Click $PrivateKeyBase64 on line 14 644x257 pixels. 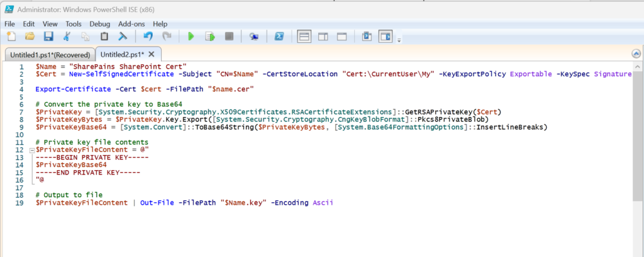pyautogui.click(x=71, y=165)
